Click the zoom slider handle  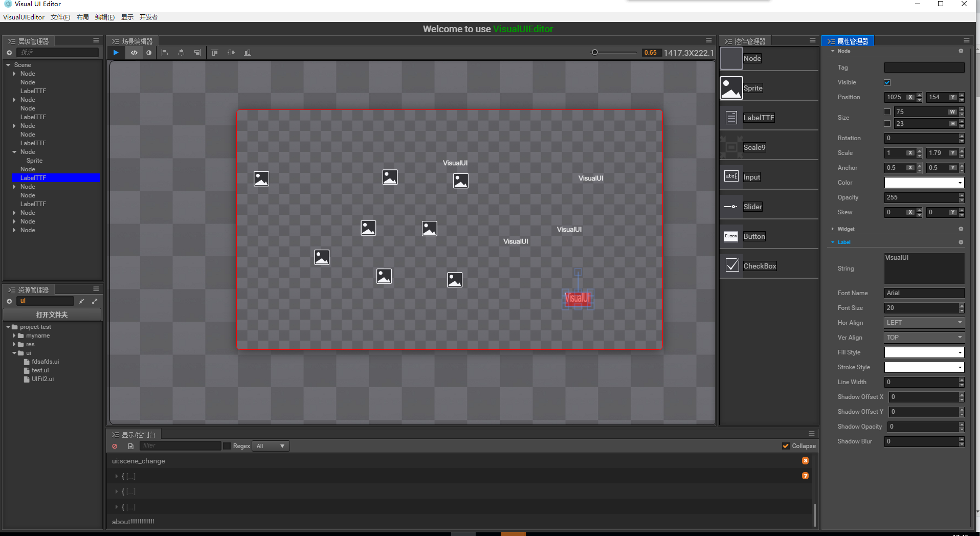[x=594, y=52]
